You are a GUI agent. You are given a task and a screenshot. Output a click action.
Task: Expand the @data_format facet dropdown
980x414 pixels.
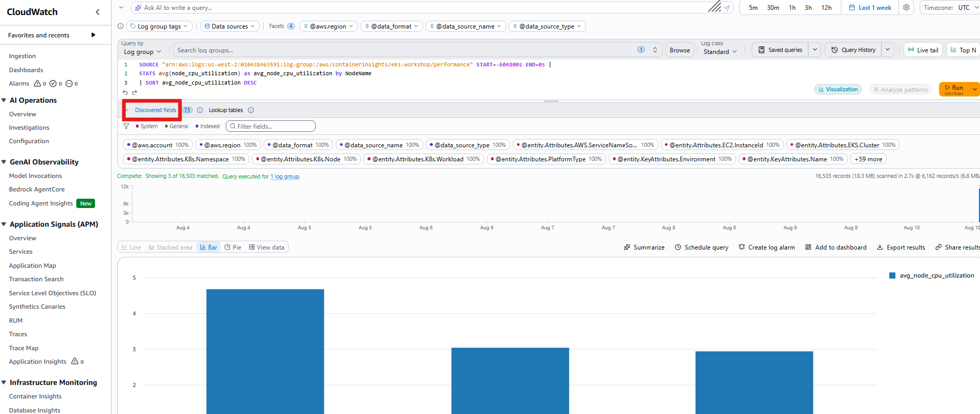pyautogui.click(x=391, y=26)
